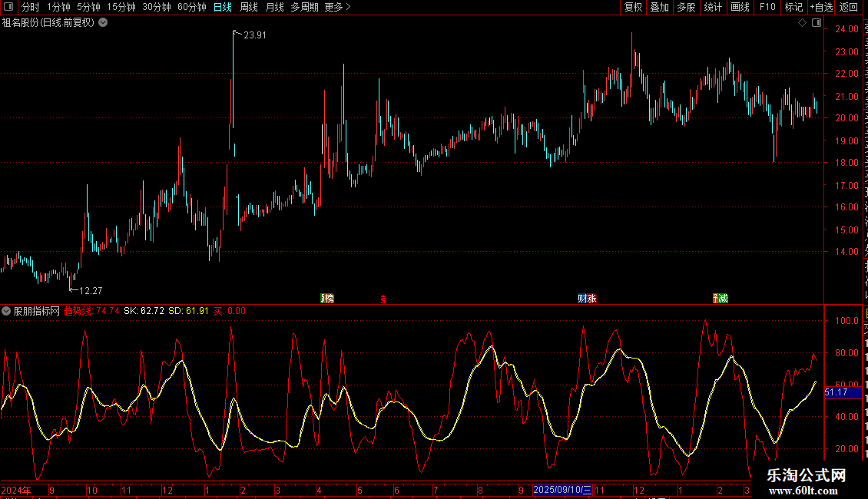868x499 pixels.
Task: Click the 23.91 high price label
Action: pyautogui.click(x=255, y=35)
